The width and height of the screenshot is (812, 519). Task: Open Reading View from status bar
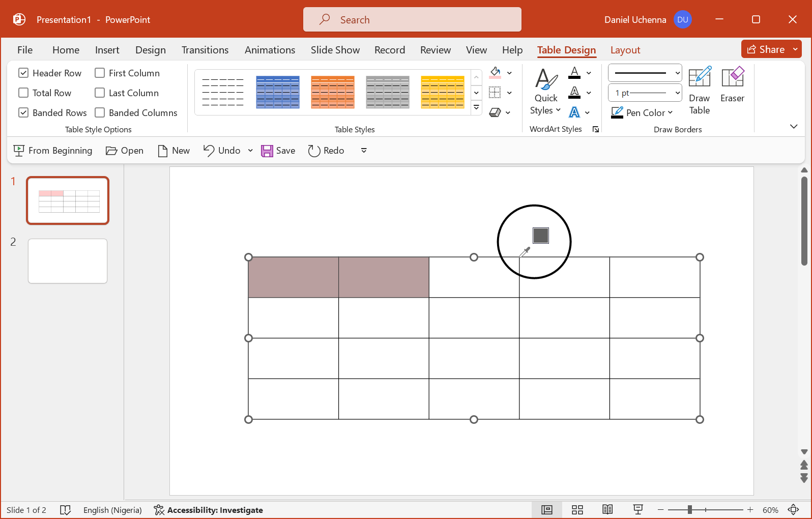click(607, 510)
